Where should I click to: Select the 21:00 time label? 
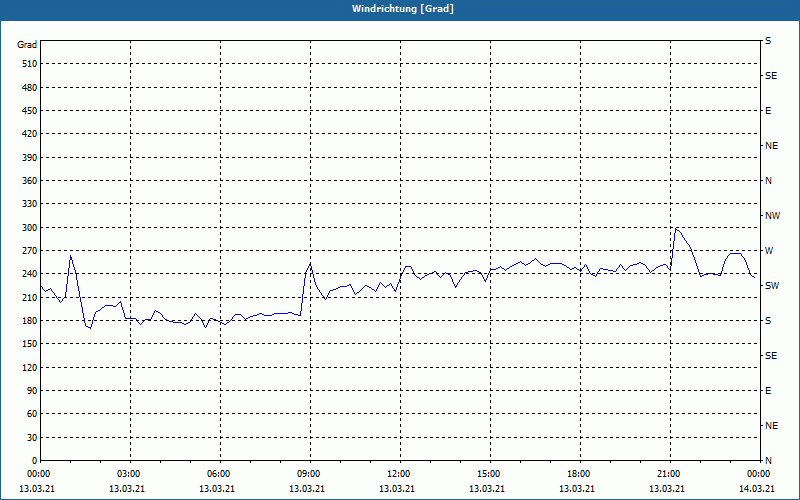tap(669, 474)
